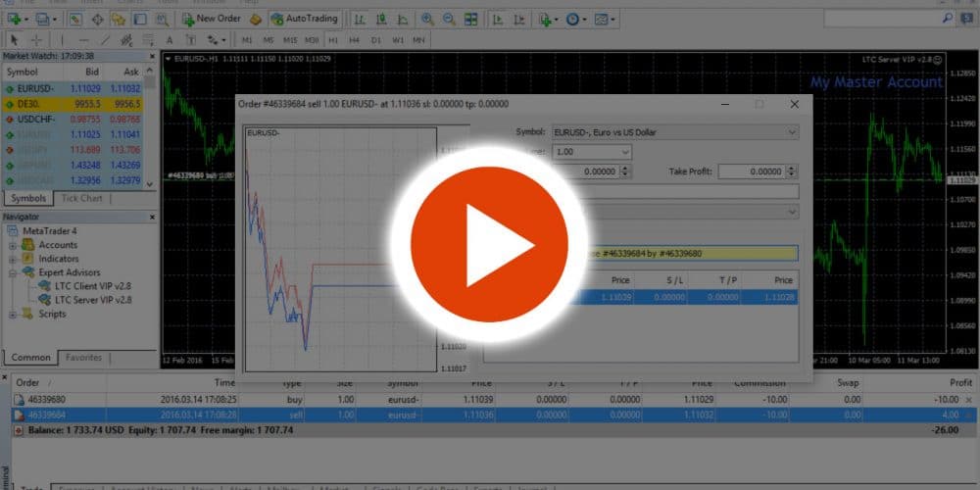This screenshot has height=490, width=980.
Task: Open the Strategy Tester icon
Action: [162, 20]
